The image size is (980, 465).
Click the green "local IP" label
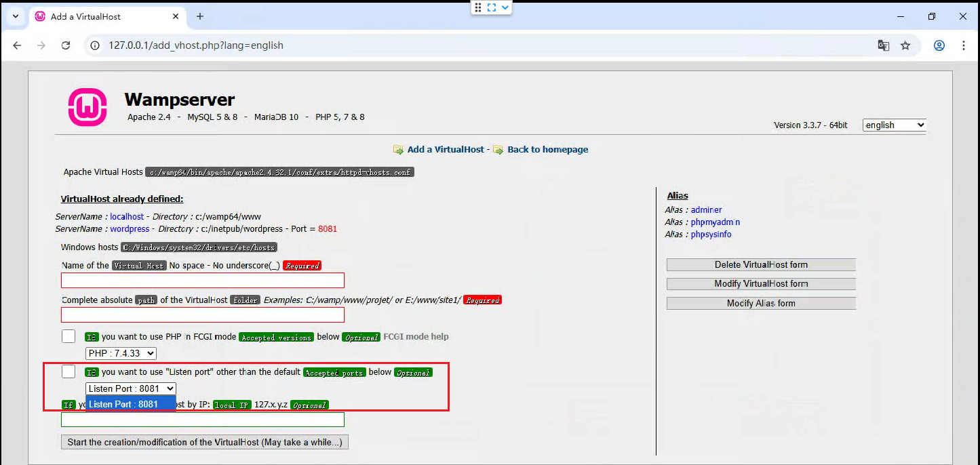pos(233,405)
